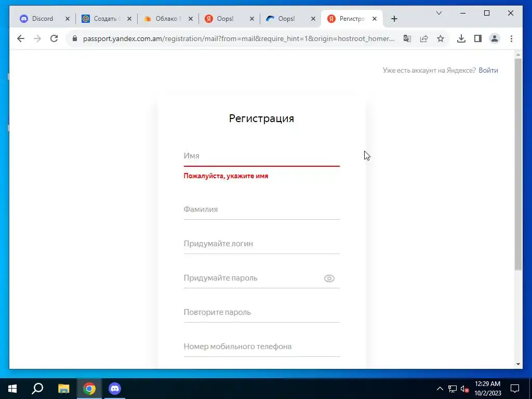Close the Yandex Oops! tab
The image size is (532, 399).
tap(252, 19)
